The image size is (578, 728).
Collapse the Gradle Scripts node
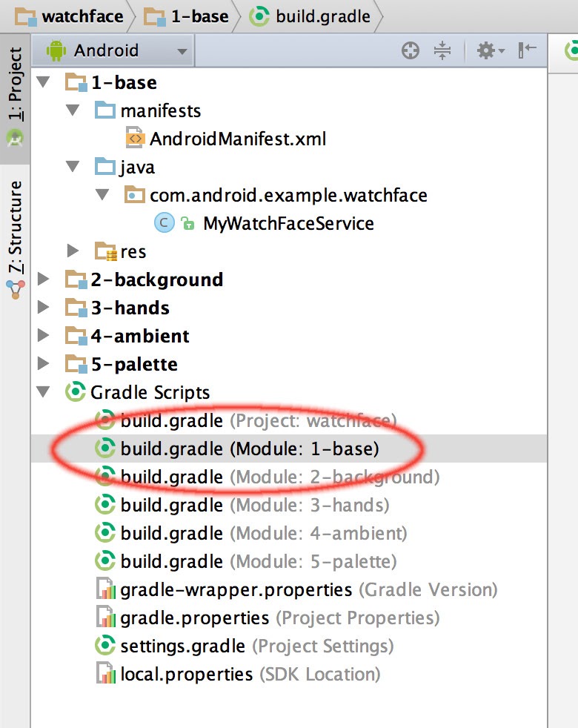[x=44, y=392]
